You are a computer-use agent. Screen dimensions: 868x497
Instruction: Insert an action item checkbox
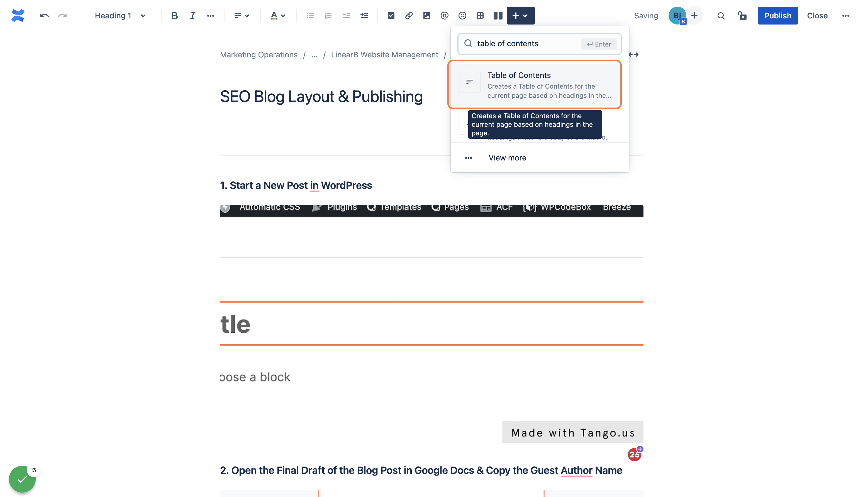(x=391, y=16)
